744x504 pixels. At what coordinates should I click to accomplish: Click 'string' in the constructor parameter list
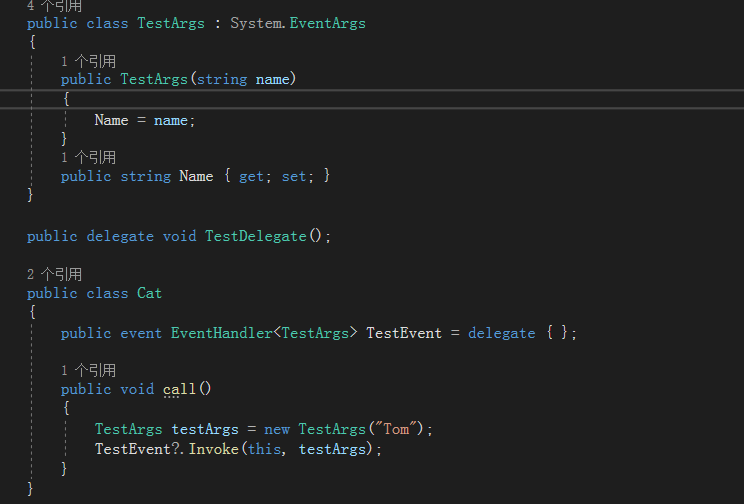[x=222, y=79]
